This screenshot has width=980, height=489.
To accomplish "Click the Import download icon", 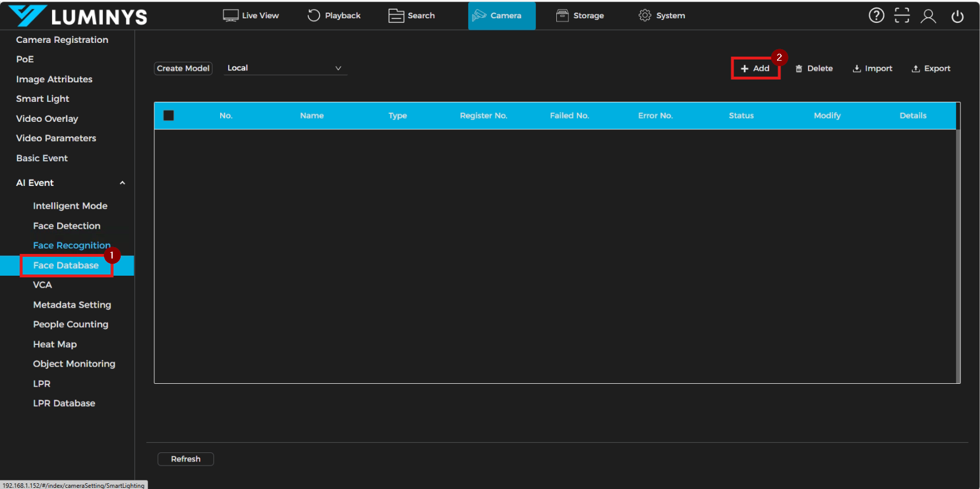I will click(x=856, y=69).
